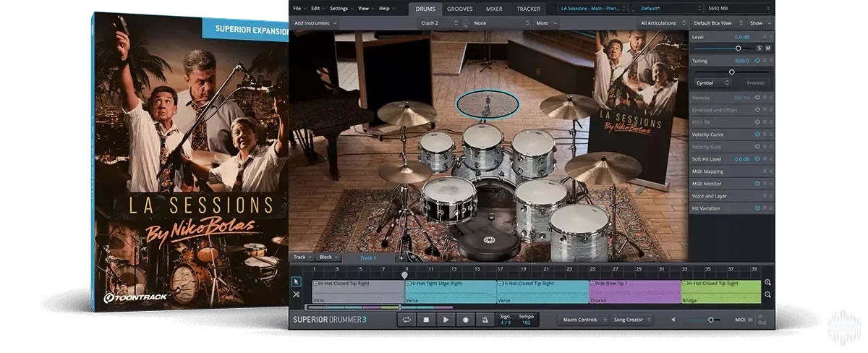Screen dimensions: 868x353
Task: Open the Cymbal type dropdown
Action: tap(714, 83)
